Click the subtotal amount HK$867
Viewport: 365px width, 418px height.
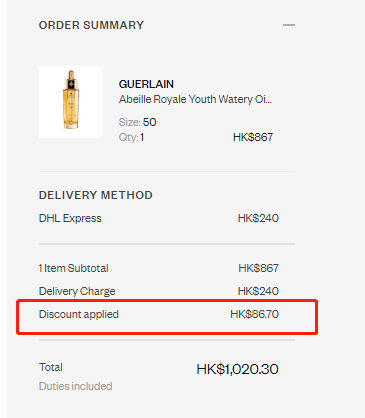[258, 268]
